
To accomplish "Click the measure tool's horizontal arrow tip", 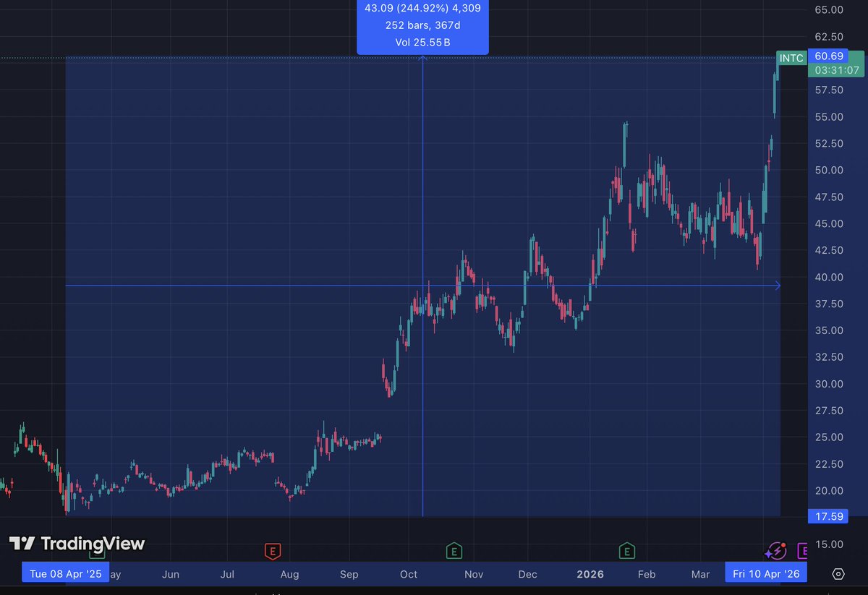I will (778, 286).
